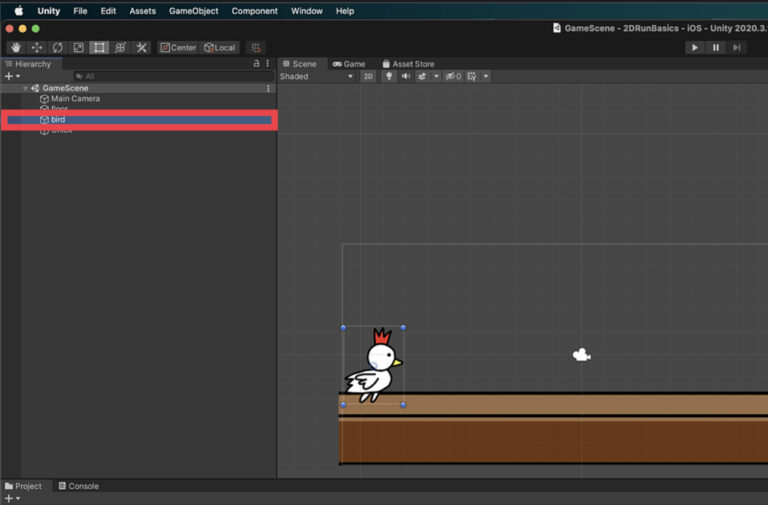Toggle hidden objects visibility counter
The width and height of the screenshot is (768, 505).
(453, 76)
